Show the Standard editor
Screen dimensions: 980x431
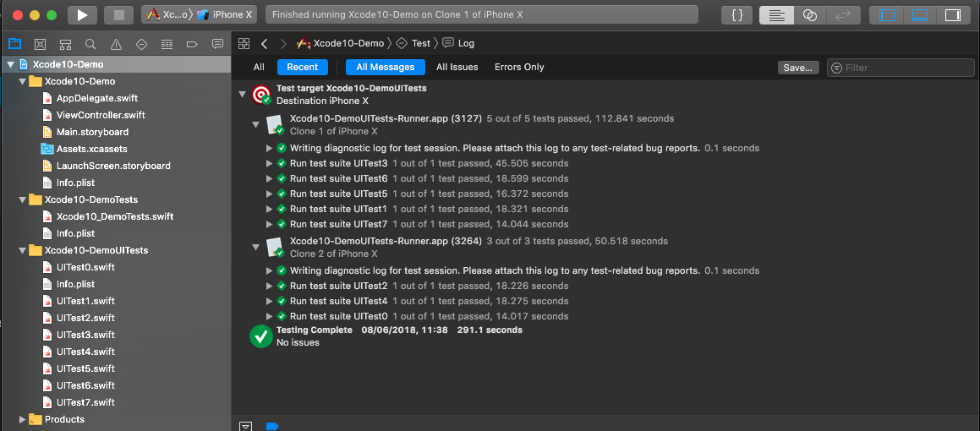pyautogui.click(x=776, y=15)
